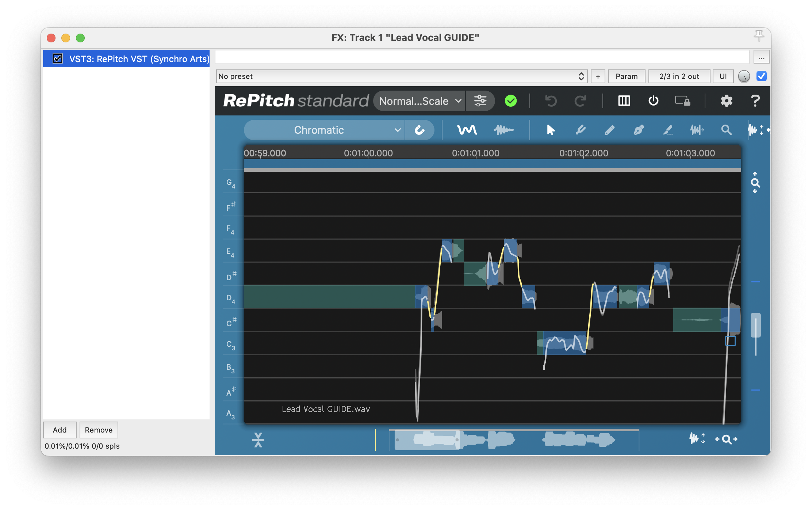Select the arrow pointer tool

tap(551, 130)
